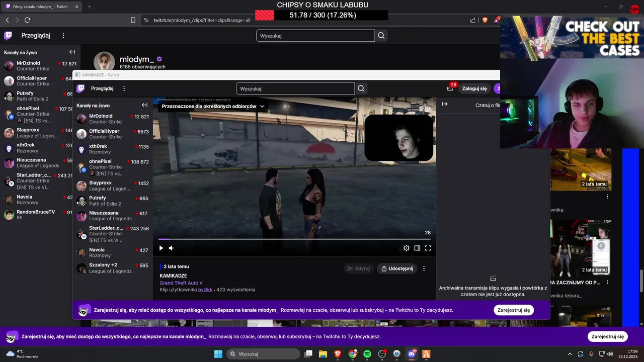
Task: Mute the clip player volume
Action: pos(172,248)
